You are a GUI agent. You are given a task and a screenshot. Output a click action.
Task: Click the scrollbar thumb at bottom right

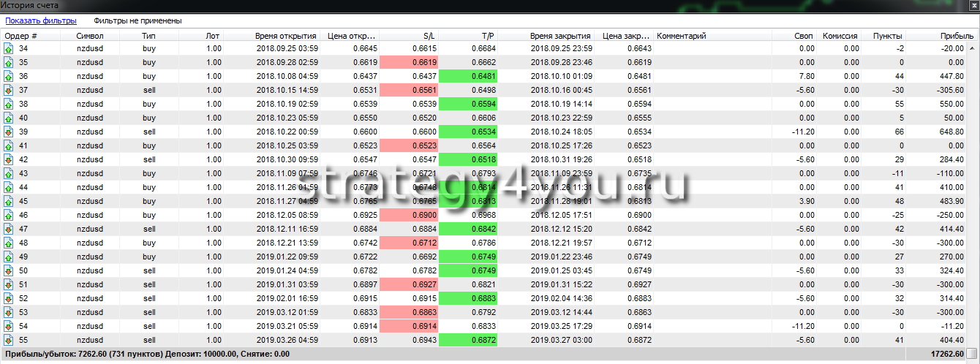971,354
